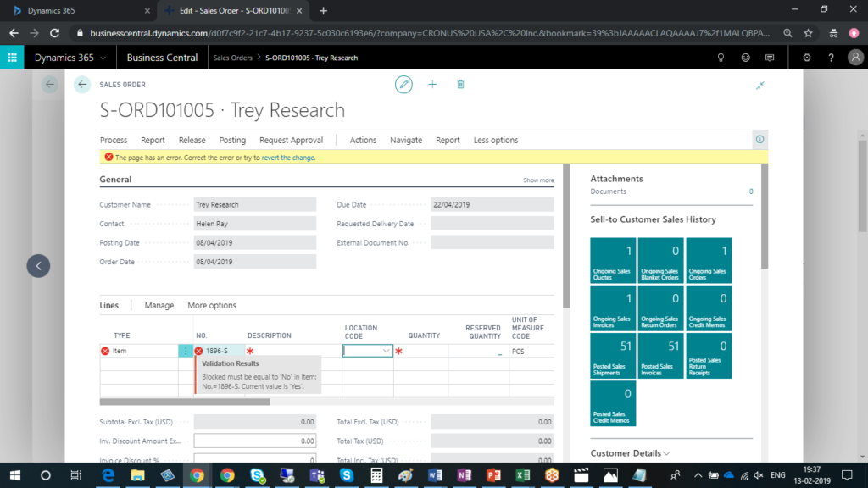
Task: Click Show more in General section
Action: [x=538, y=180]
